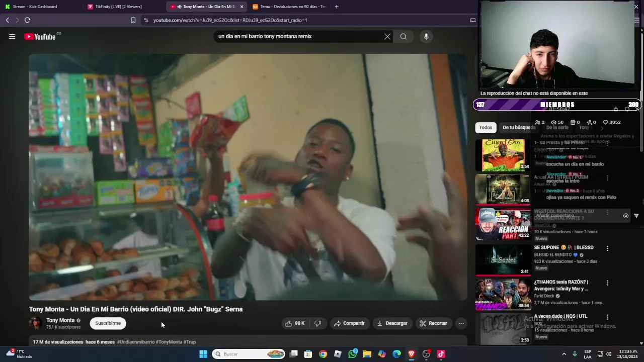Select the De la serie filter chip
The width and height of the screenshot is (644, 362).
(557, 128)
